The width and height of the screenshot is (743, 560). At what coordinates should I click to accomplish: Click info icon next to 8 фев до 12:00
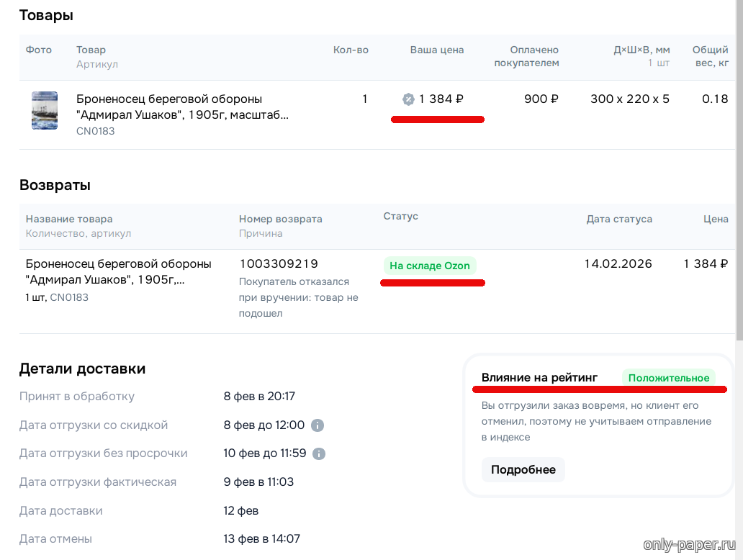coord(318,425)
